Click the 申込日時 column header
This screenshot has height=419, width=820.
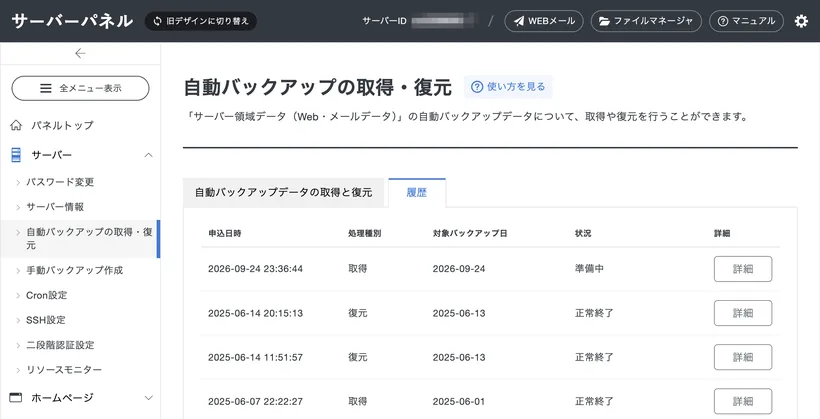(x=224, y=234)
